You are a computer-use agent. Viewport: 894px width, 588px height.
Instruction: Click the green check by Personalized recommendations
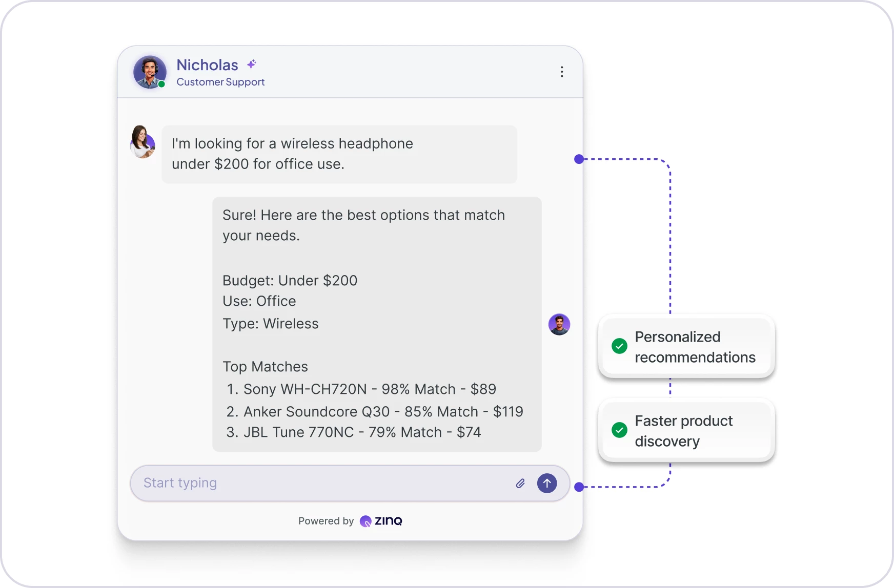[x=619, y=346]
